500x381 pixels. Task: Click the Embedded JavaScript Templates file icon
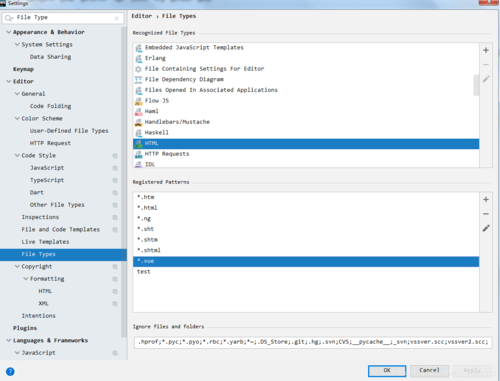(x=138, y=48)
